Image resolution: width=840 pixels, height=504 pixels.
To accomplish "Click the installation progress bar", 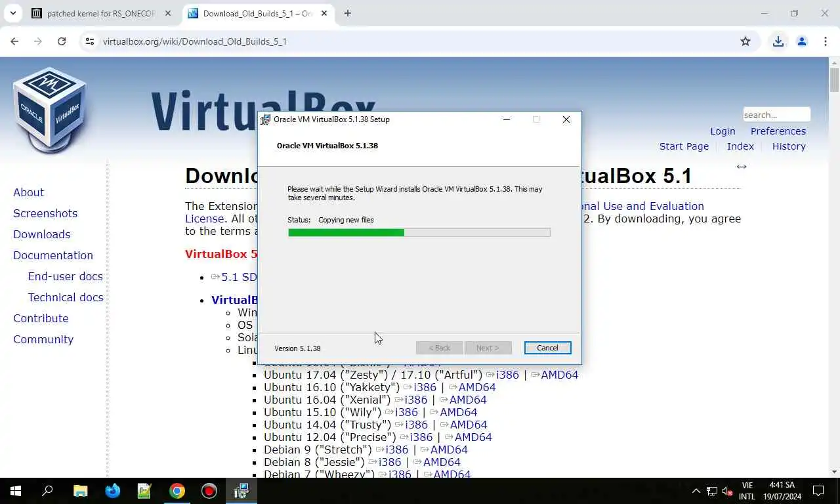I will click(419, 232).
